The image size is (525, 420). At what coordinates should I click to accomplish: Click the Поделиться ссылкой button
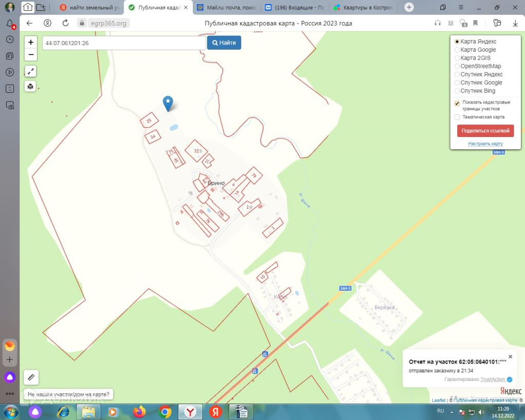coord(485,131)
